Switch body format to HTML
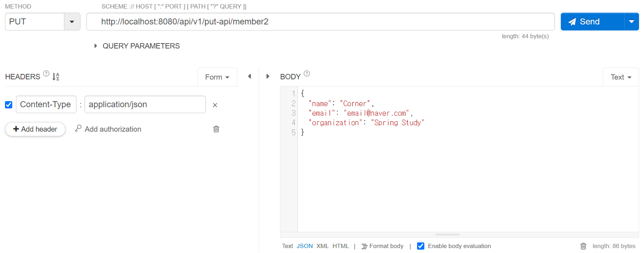 tap(341, 246)
